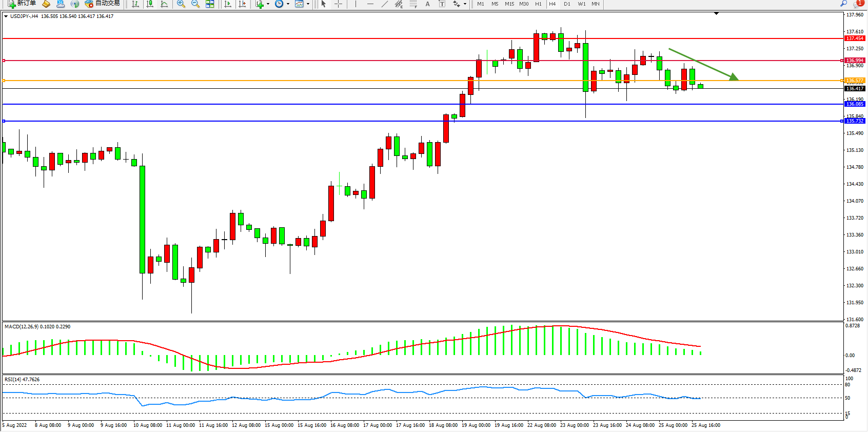Switch chart to bar chart mode
The height and width of the screenshot is (432, 868).
point(135,4)
